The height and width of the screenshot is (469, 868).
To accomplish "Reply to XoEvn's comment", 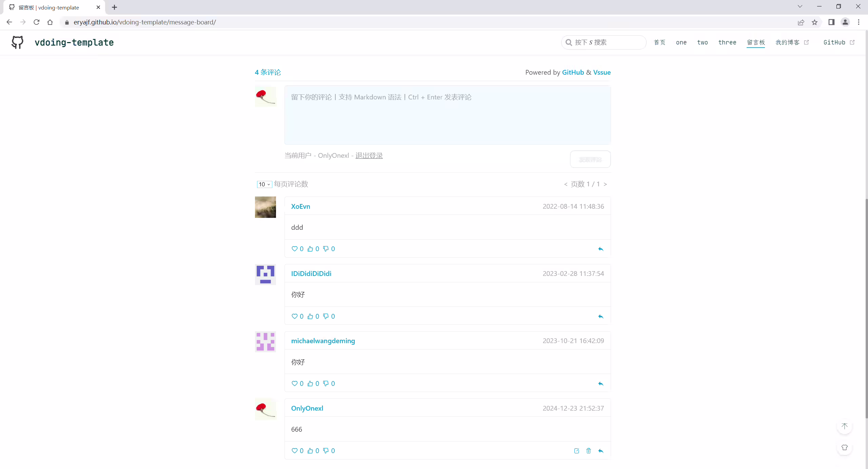I will coord(601,249).
